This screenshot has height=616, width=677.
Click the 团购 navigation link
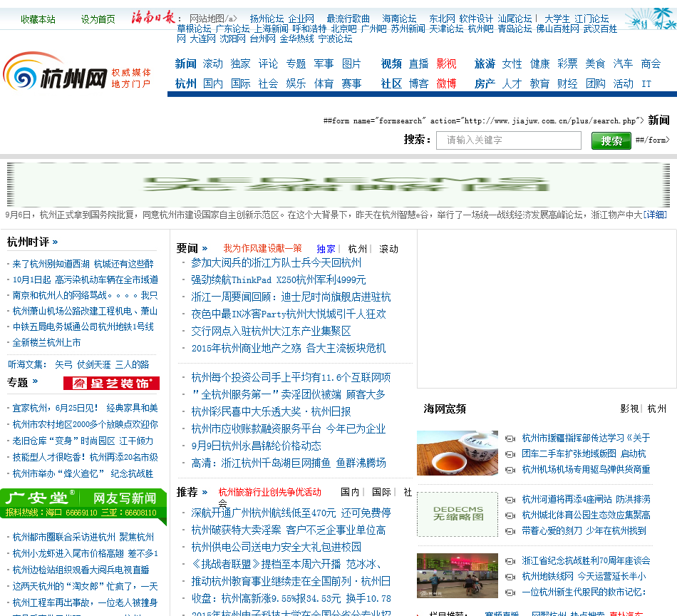(595, 84)
